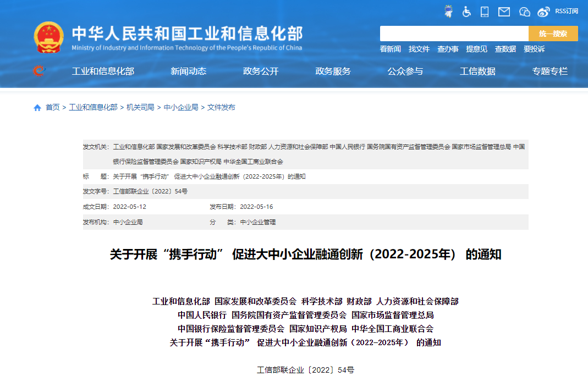Image resolution: width=588 pixels, height=382 pixels.
Task: Open 机关司局 breadcrumb link
Action: [x=140, y=108]
